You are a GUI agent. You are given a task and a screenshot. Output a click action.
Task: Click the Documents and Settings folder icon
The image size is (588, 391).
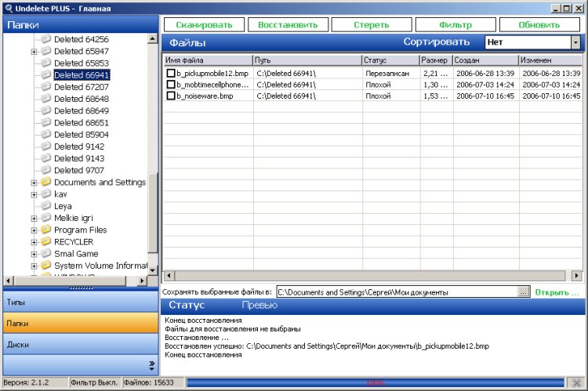[x=45, y=182]
